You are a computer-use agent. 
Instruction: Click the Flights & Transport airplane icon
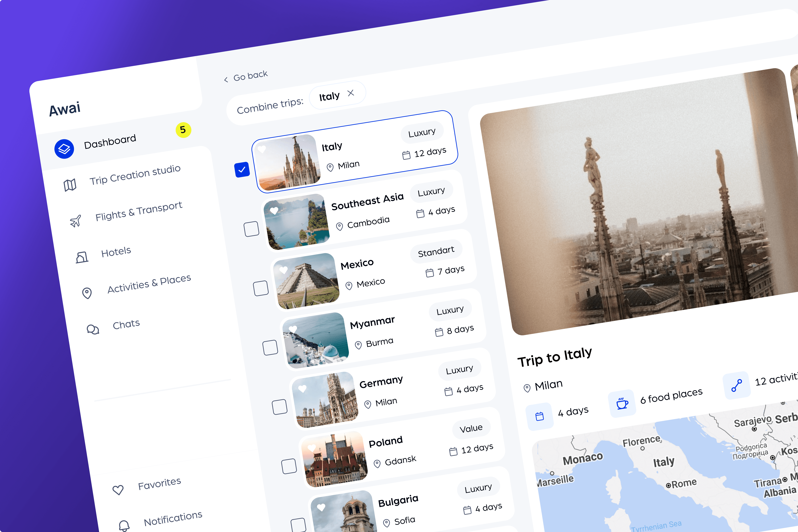click(76, 221)
